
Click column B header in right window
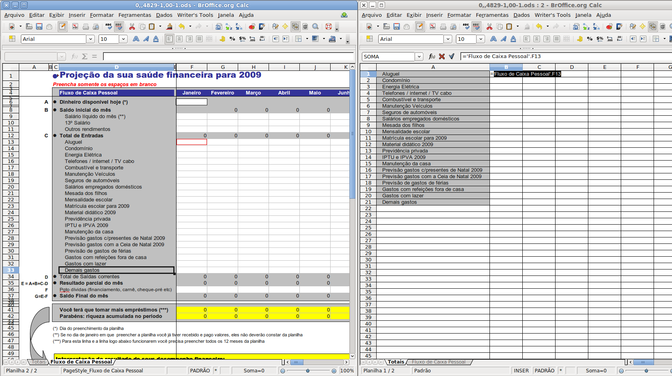[506, 67]
